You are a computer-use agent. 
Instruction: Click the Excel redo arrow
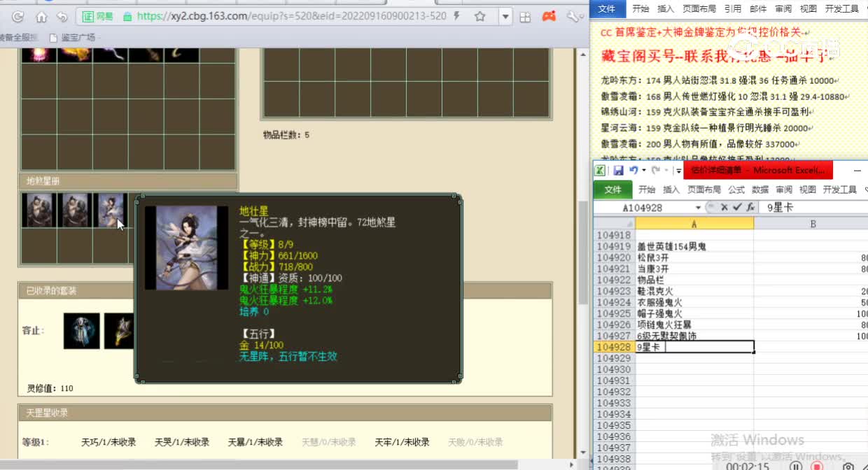[655, 170]
